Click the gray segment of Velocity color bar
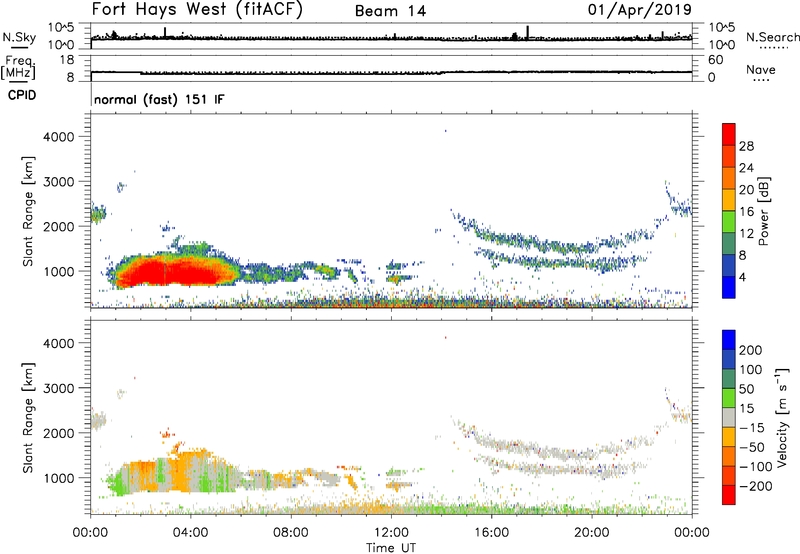800x554 pixels. [x=729, y=417]
